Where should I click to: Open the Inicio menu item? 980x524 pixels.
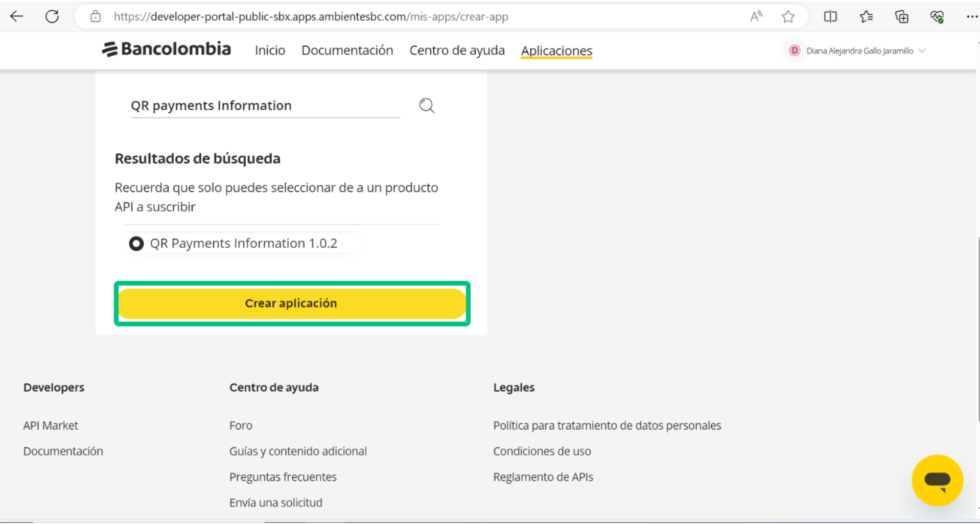click(x=270, y=51)
